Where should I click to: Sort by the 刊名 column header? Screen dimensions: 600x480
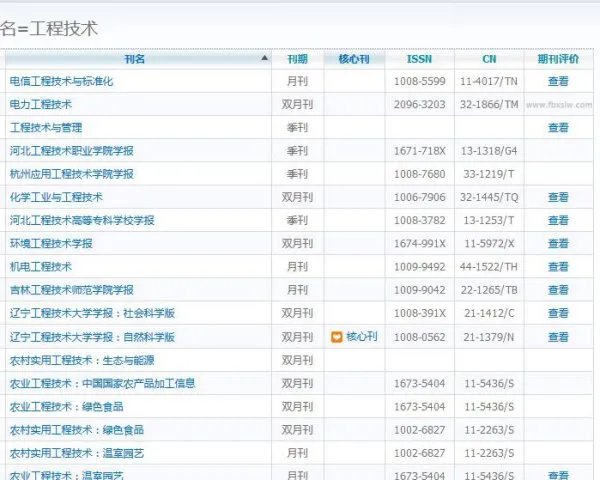135,59
